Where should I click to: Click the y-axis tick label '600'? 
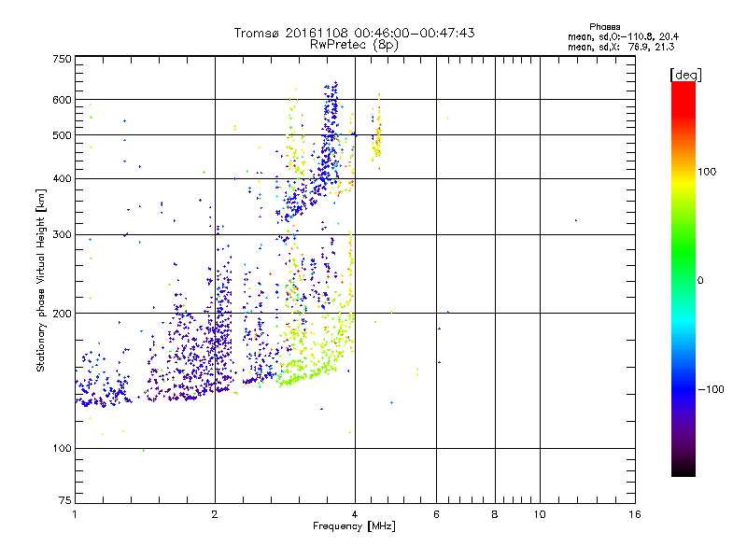click(62, 100)
